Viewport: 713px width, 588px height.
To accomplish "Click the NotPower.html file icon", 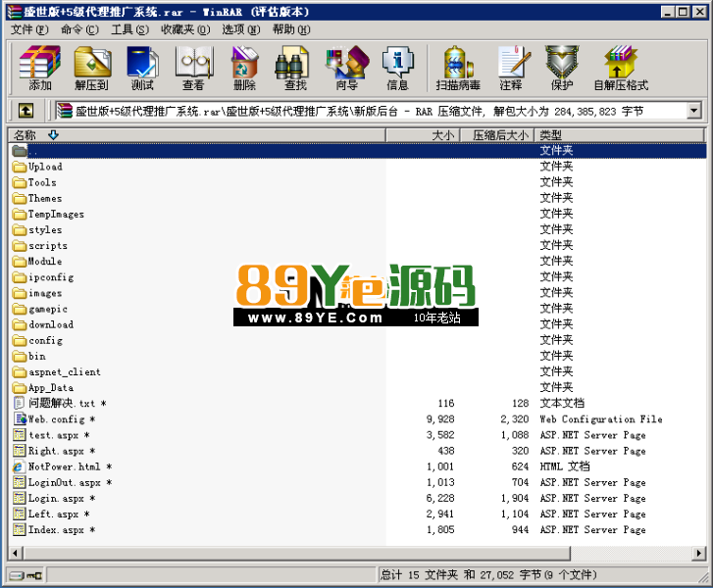I will coord(19,466).
